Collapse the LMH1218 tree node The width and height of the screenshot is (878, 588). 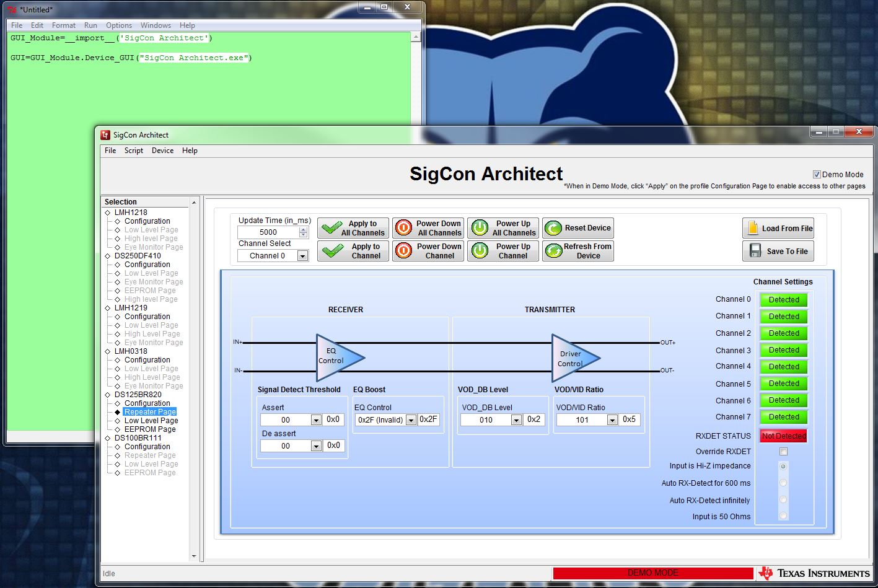click(x=108, y=213)
